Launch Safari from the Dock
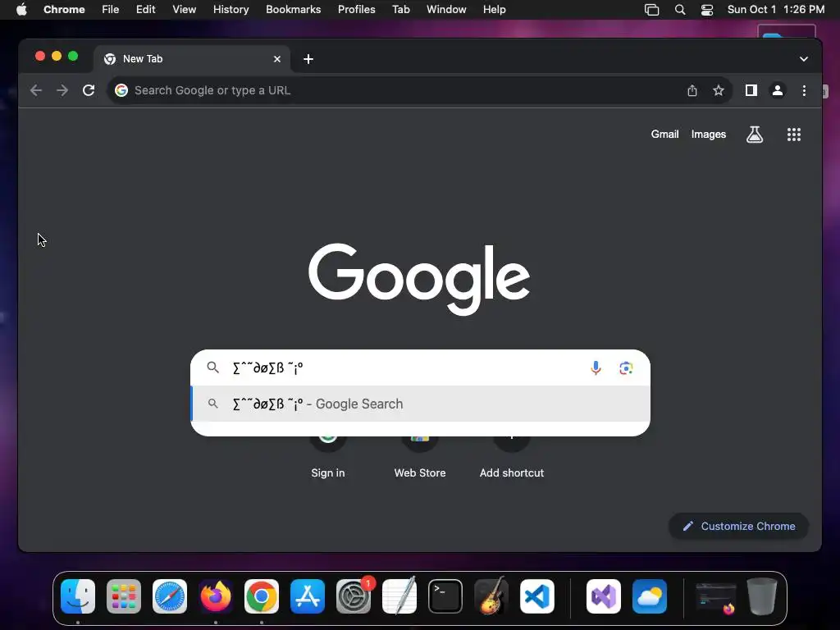Screen dimensions: 840x630 pyautogui.click(x=170, y=596)
